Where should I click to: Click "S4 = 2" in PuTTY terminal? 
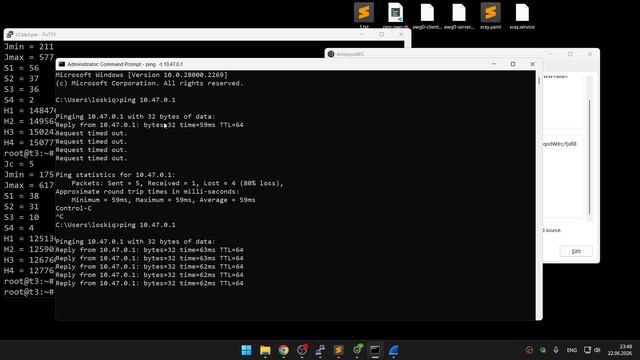(x=19, y=100)
